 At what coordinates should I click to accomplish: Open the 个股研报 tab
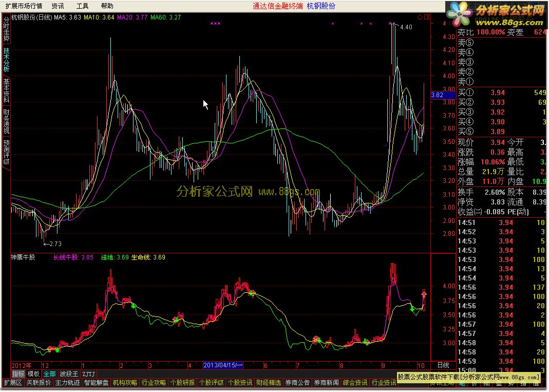182,383
